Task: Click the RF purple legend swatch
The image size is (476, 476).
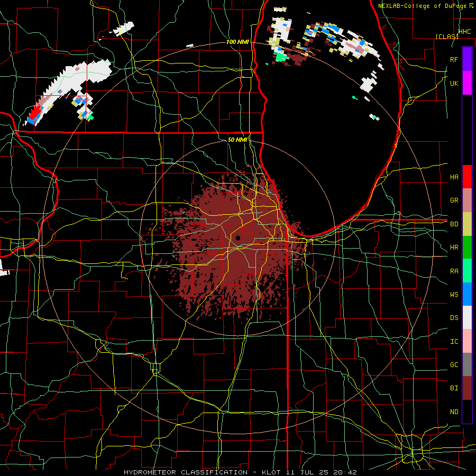Action: pyautogui.click(x=467, y=59)
